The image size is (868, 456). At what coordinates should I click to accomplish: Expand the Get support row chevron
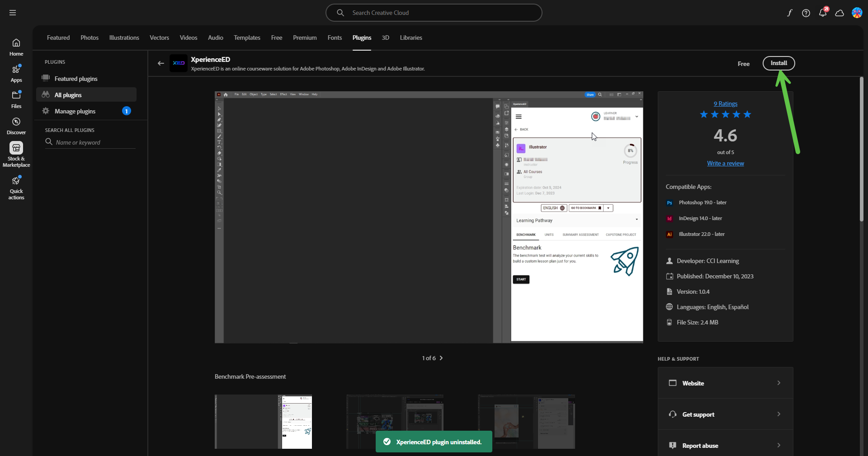point(778,414)
